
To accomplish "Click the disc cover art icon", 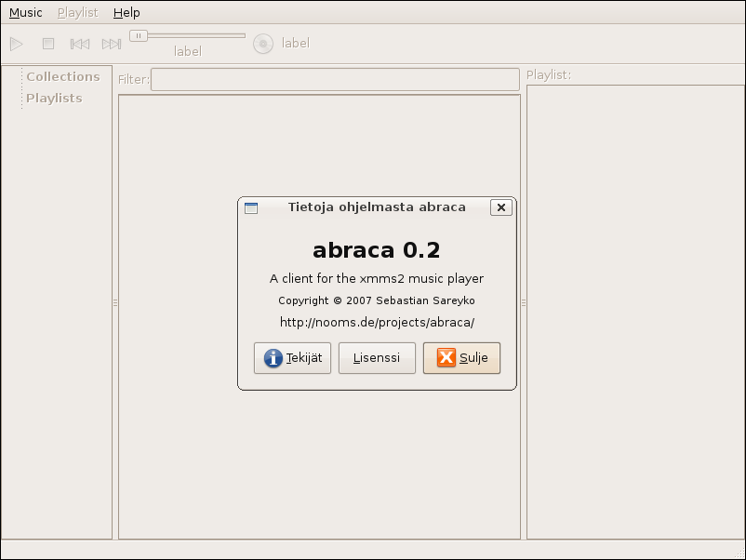I will point(263,44).
